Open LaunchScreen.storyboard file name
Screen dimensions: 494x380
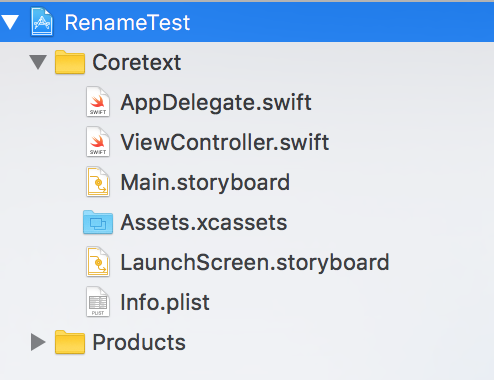[x=255, y=263]
